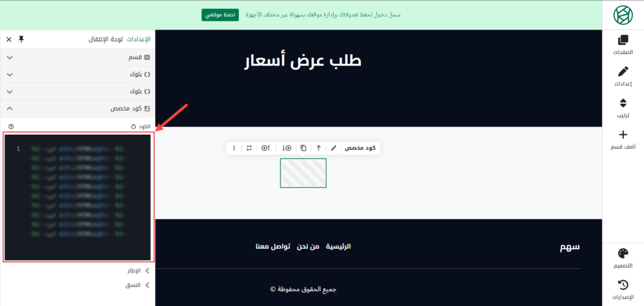Collapse the كود مخصص panel section chevron
The image size is (644, 306).
coord(10,109)
